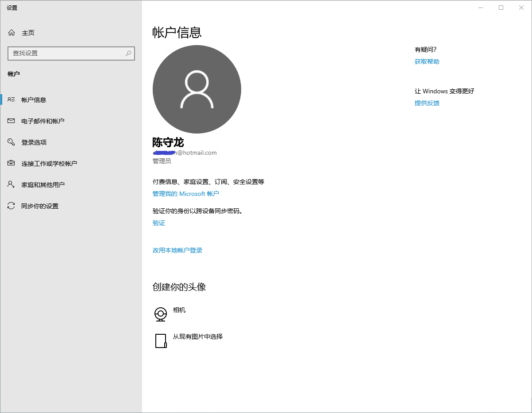The height and width of the screenshot is (413, 532).
Task: Click the Home (主页) house icon
Action: [x=12, y=33]
